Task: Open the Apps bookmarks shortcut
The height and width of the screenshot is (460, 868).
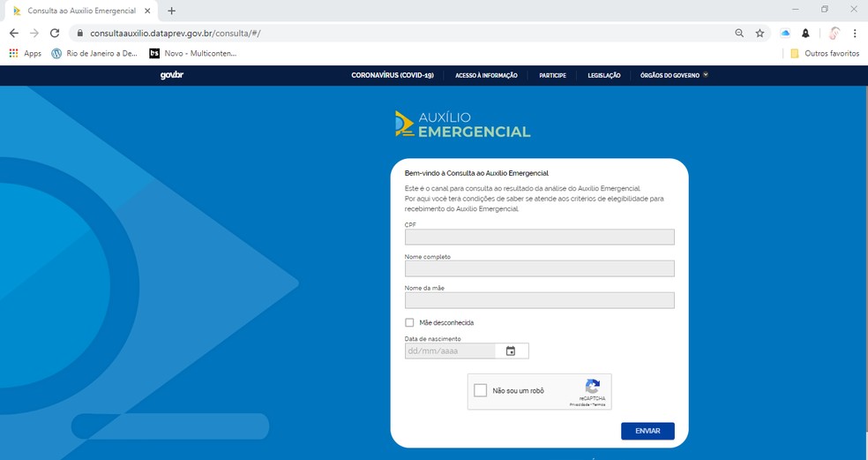Action: (x=25, y=53)
